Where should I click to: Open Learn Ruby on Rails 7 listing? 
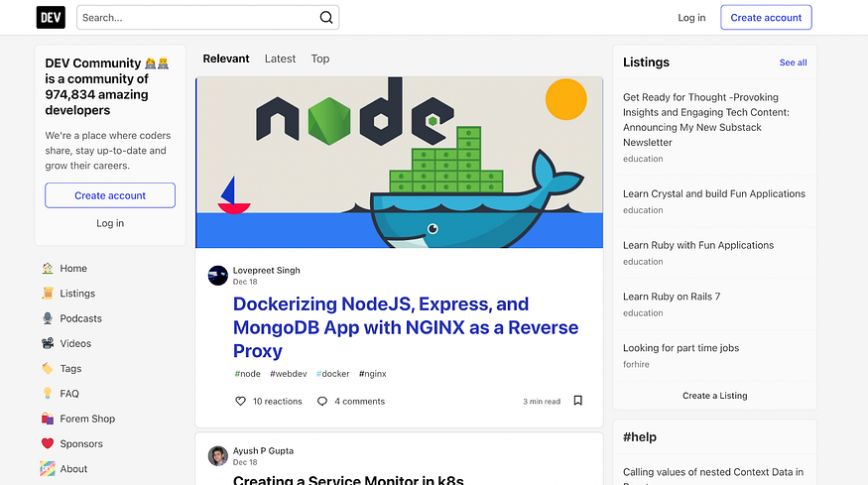click(672, 297)
